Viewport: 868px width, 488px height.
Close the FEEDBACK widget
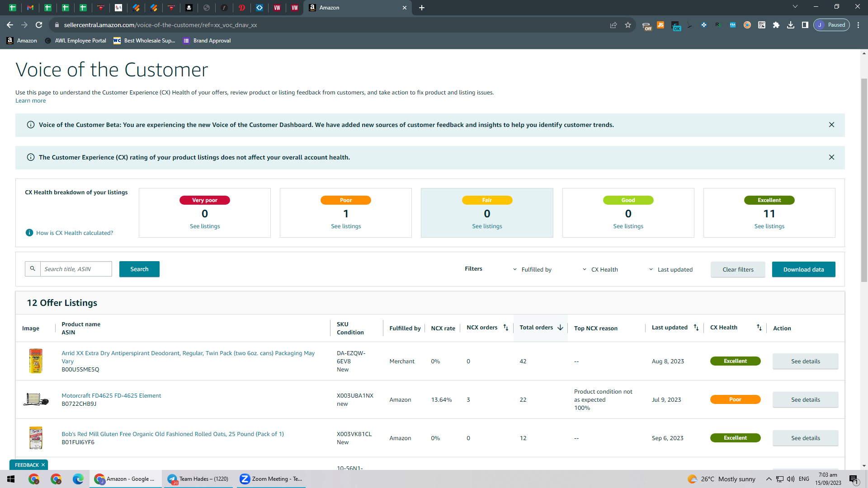43,465
